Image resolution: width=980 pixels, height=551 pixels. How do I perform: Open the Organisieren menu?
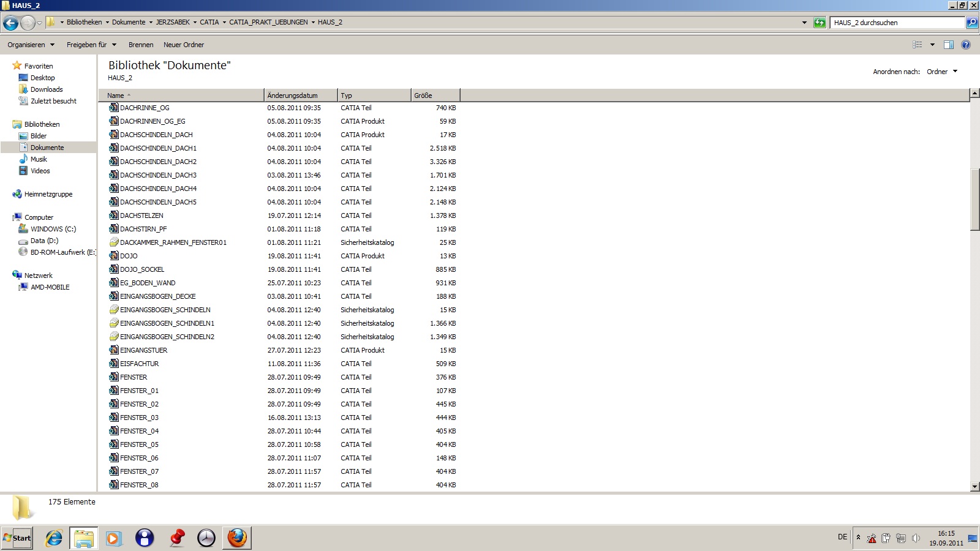click(31, 45)
